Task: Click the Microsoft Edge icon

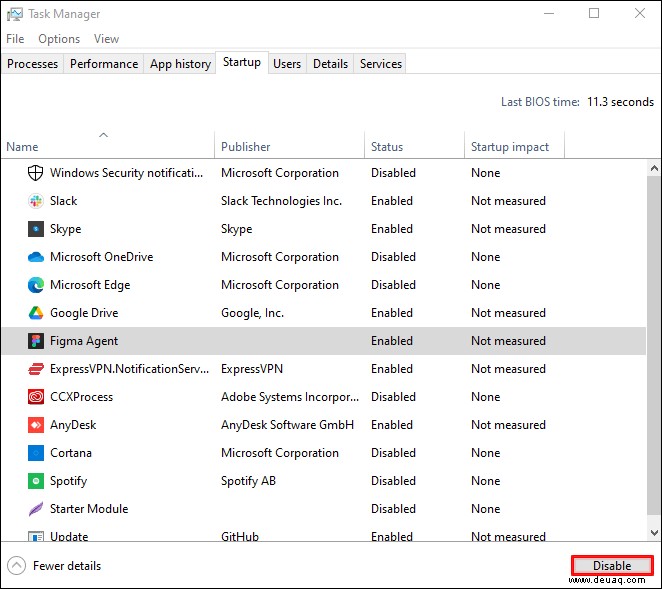Action: [36, 285]
